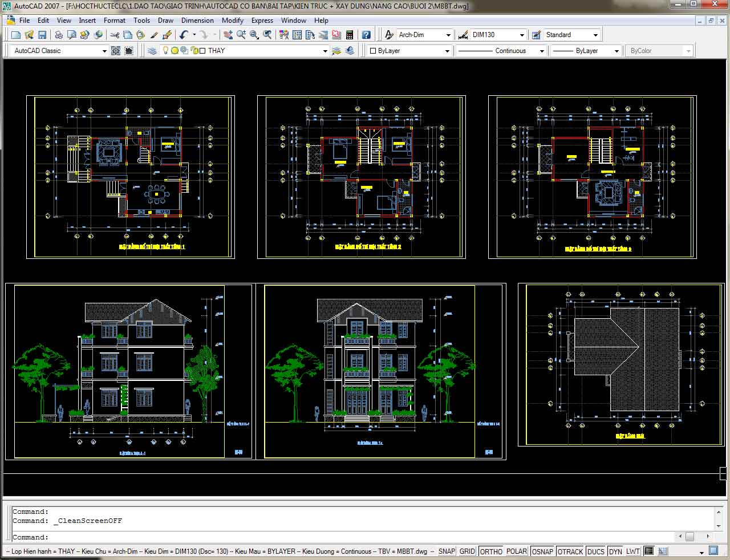Toggle ORTHO mode in status bar
The width and height of the screenshot is (730, 560).
(490, 551)
